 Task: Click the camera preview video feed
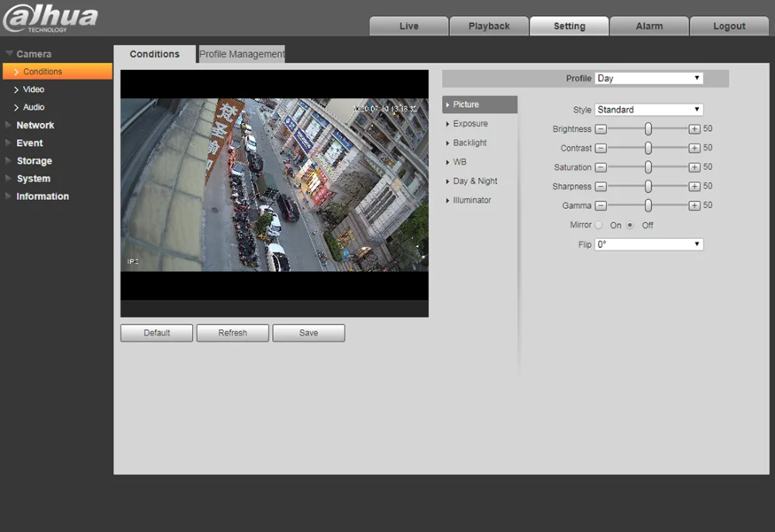point(274,184)
